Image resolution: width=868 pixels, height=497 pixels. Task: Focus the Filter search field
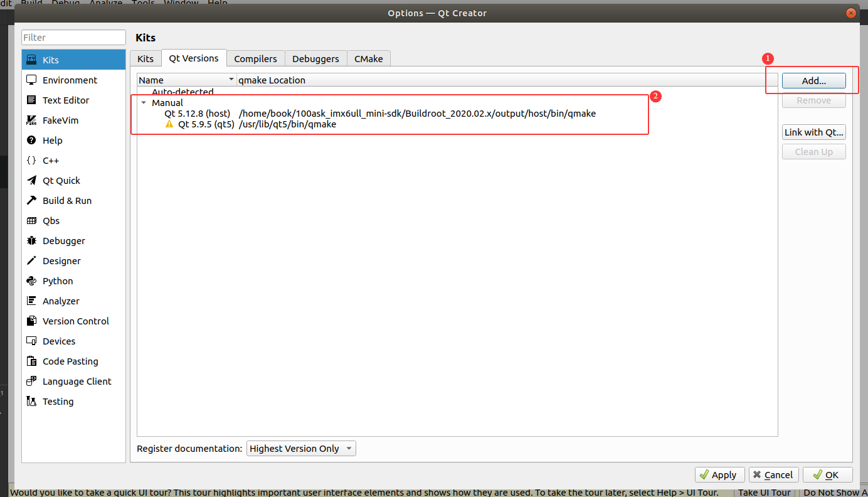74,38
